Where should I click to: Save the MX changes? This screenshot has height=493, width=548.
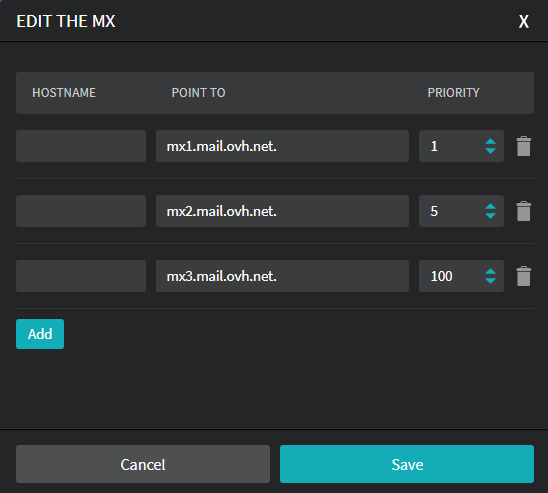[x=407, y=464]
